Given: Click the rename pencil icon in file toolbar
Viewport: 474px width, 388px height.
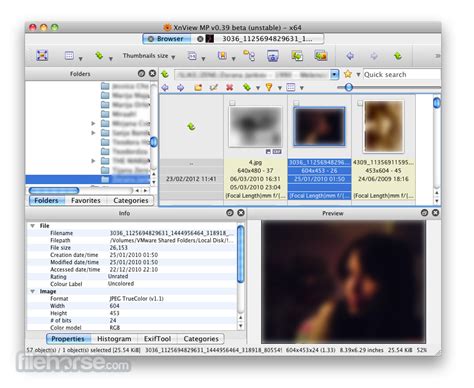Looking at the screenshot, I should (214, 87).
